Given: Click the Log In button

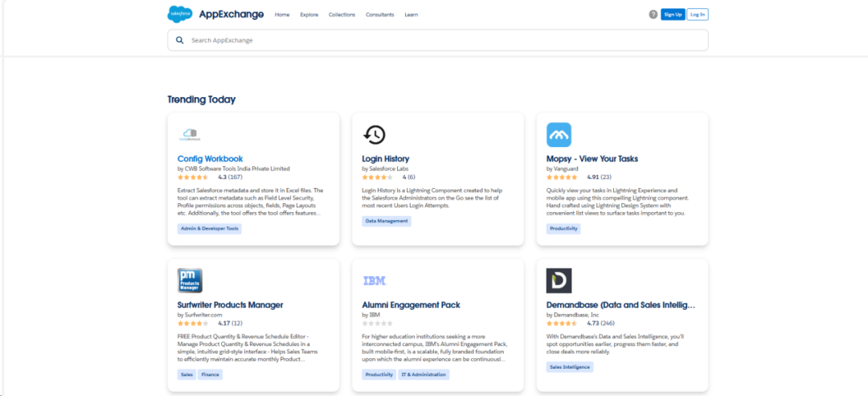Looking at the screenshot, I should [698, 14].
